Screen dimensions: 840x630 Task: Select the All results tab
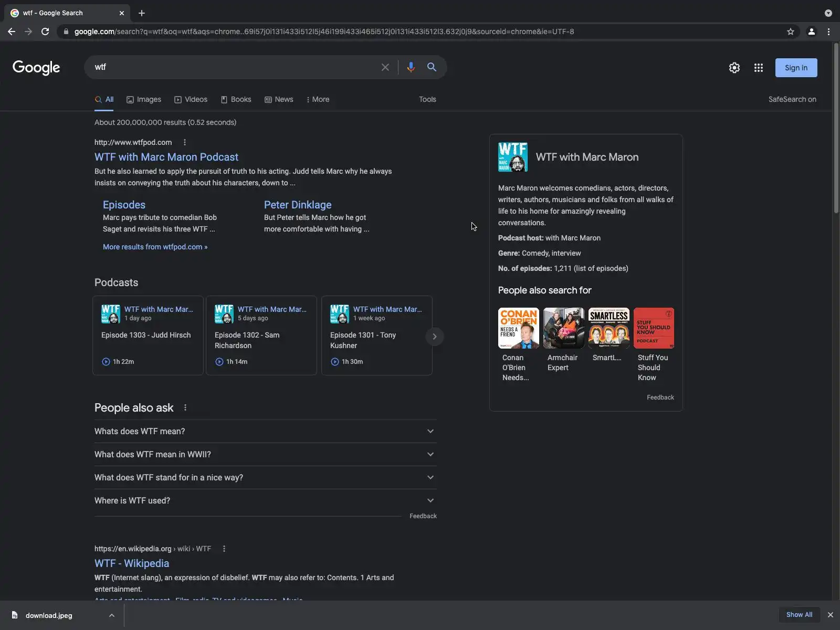click(x=104, y=99)
